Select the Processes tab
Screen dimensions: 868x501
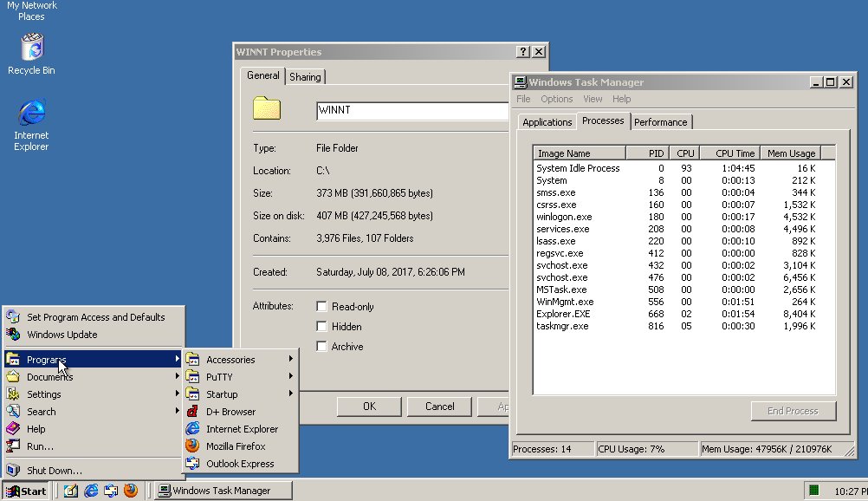click(x=603, y=120)
